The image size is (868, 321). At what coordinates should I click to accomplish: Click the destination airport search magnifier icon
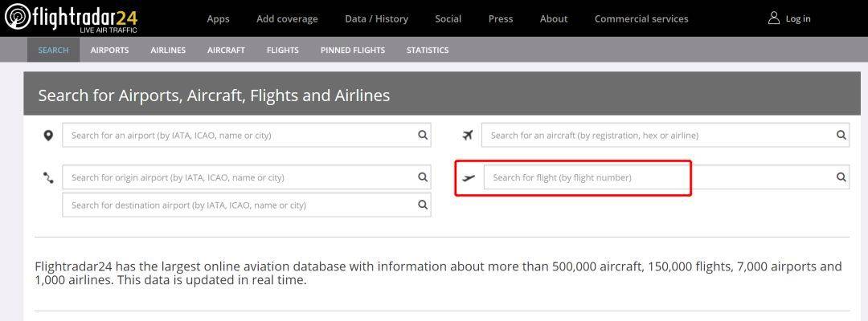(x=423, y=205)
